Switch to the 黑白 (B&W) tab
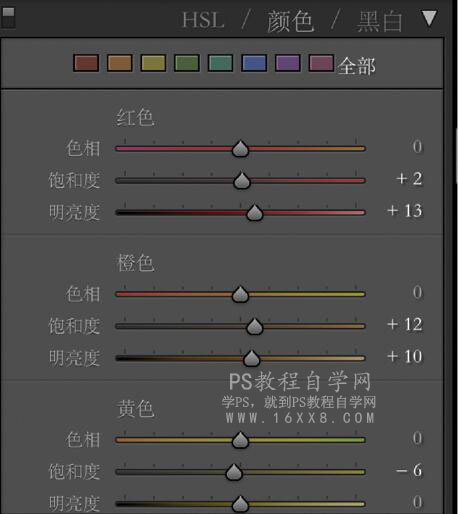The image size is (458, 514). tap(379, 21)
